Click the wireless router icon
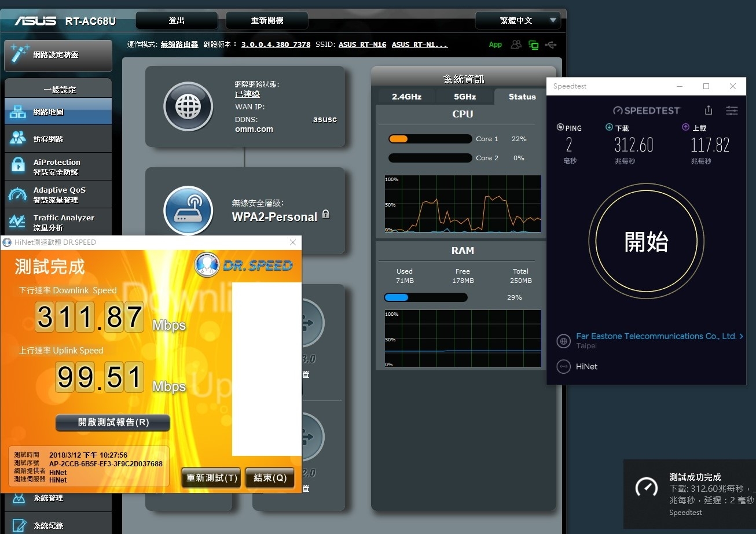 pos(189,211)
